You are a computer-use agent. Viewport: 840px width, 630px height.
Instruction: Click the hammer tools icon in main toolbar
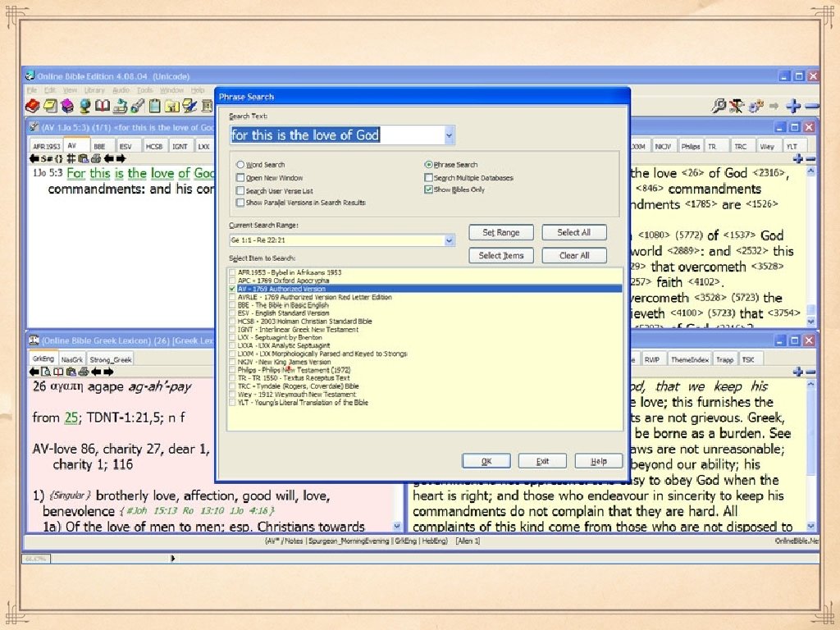(737, 106)
